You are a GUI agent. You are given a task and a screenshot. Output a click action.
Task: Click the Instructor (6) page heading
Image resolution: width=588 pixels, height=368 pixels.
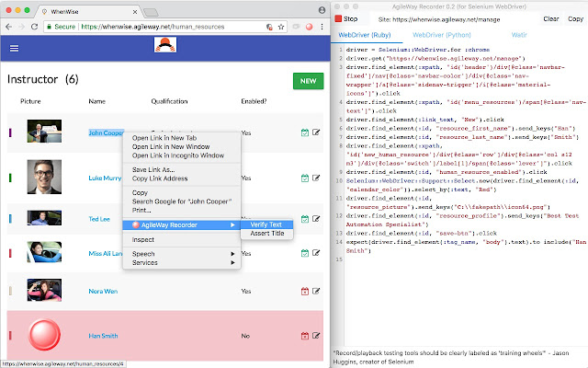coord(43,79)
